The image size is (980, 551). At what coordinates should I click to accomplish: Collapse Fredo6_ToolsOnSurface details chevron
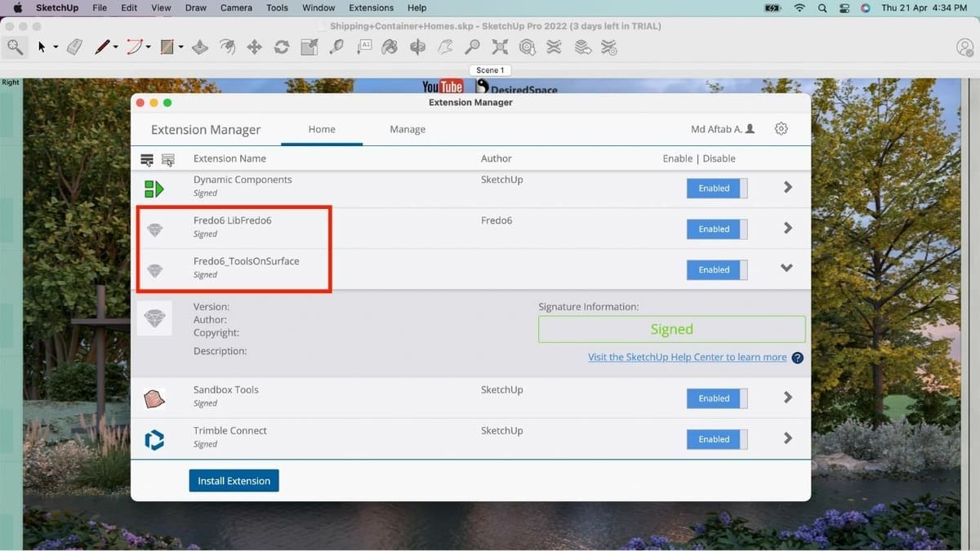pyautogui.click(x=786, y=268)
